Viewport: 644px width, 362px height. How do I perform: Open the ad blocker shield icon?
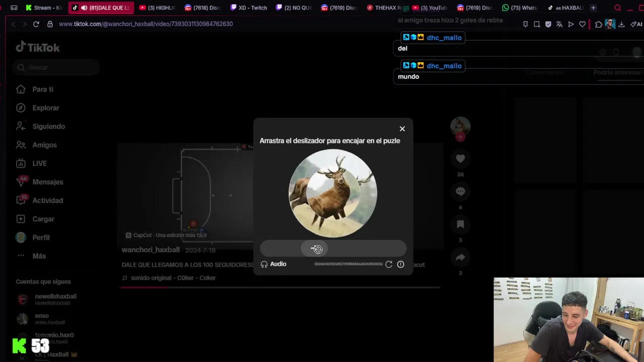(x=548, y=24)
